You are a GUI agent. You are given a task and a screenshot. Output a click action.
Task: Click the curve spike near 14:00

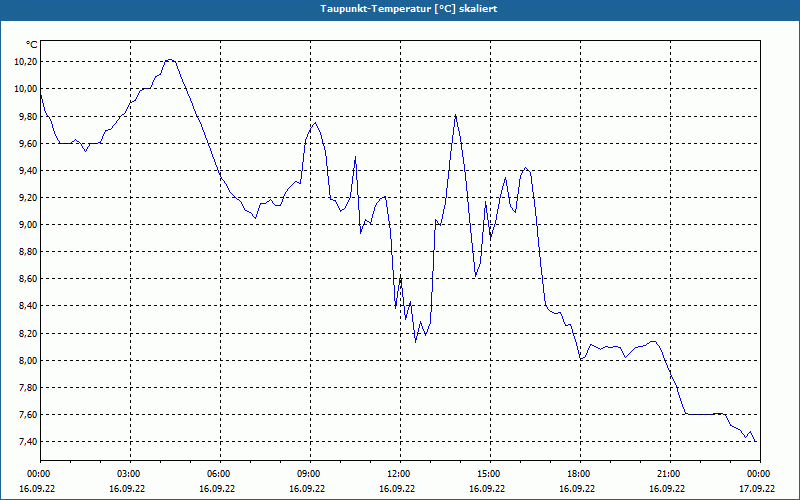[x=455, y=115]
